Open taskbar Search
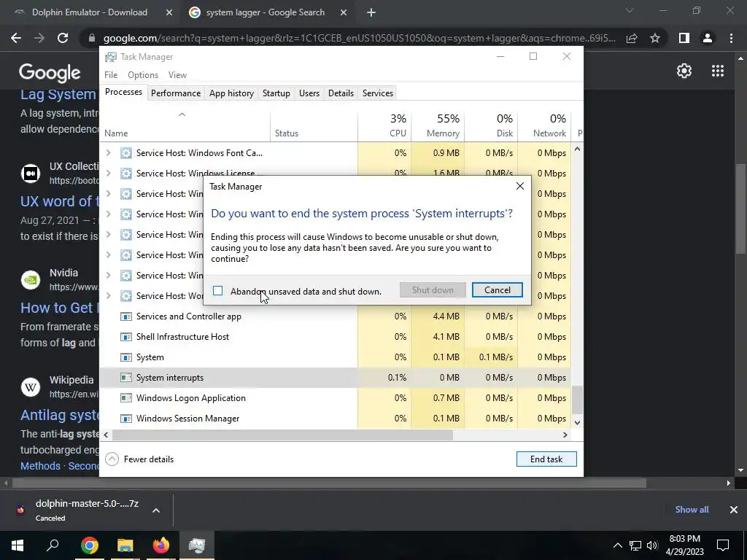Image resolution: width=747 pixels, height=560 pixels. click(53, 545)
